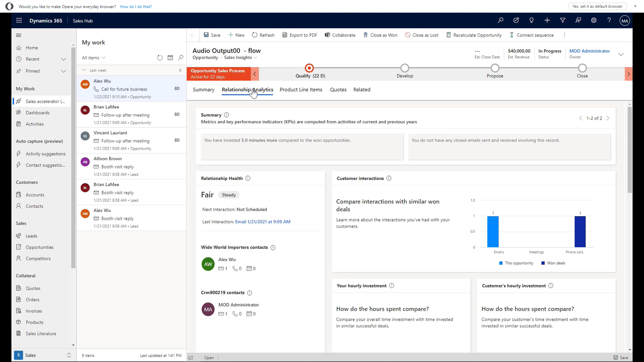Collapse the site map hamburger menu
This screenshot has height=362, width=644.
[x=19, y=35]
